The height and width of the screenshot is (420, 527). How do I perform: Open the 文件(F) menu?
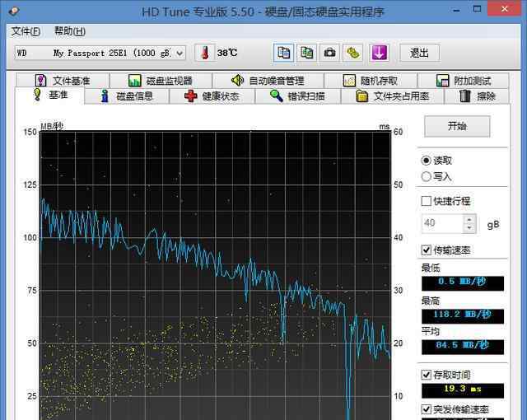tap(26, 31)
